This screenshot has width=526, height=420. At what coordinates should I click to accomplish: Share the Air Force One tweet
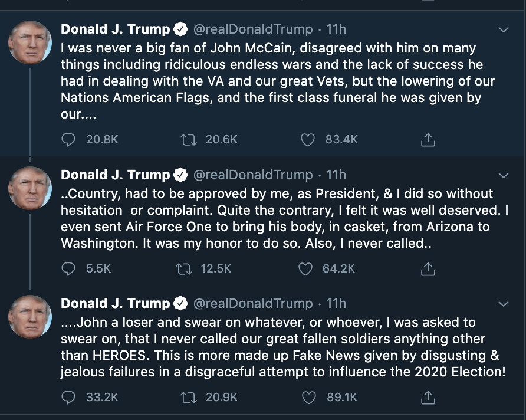coord(428,269)
